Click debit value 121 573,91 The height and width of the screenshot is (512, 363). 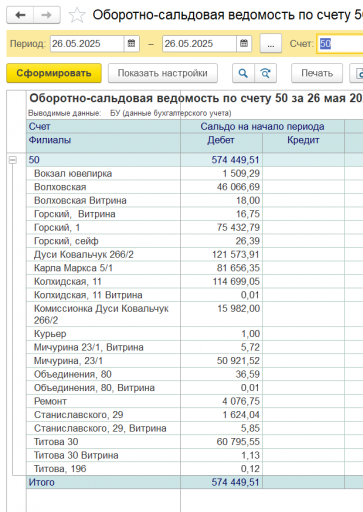(236, 254)
